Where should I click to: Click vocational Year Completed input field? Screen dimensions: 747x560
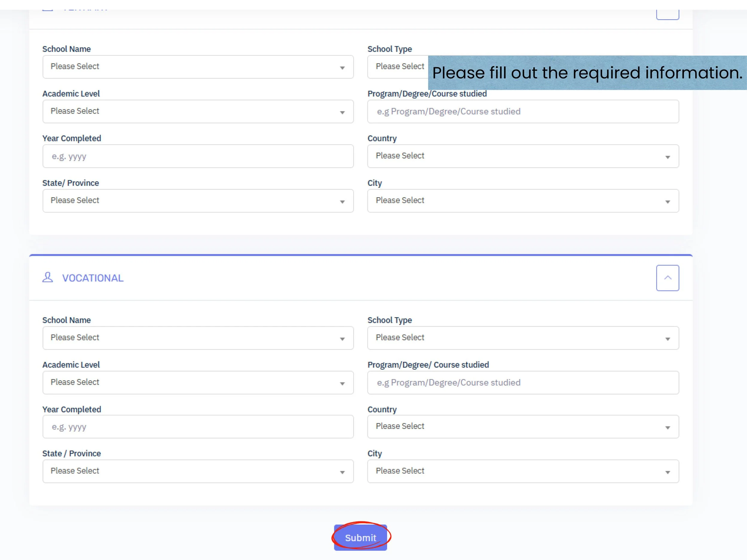198,427
